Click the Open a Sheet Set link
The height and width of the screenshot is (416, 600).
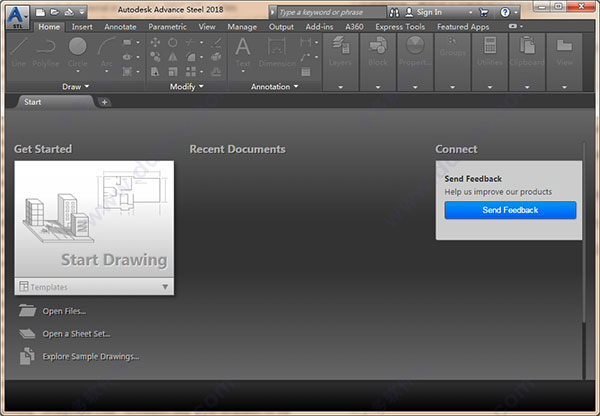[76, 334]
